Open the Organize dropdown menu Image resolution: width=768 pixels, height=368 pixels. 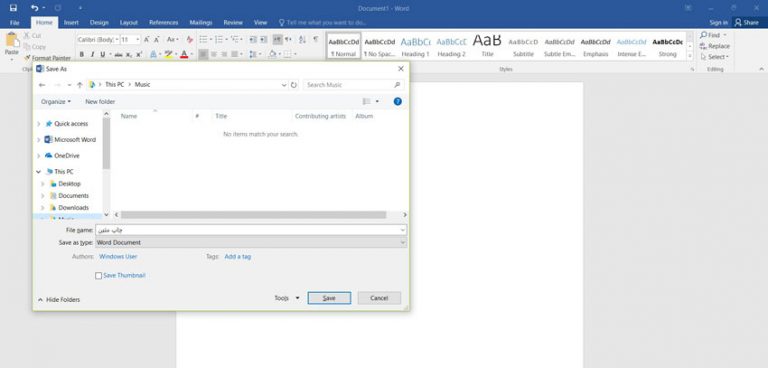[56, 102]
